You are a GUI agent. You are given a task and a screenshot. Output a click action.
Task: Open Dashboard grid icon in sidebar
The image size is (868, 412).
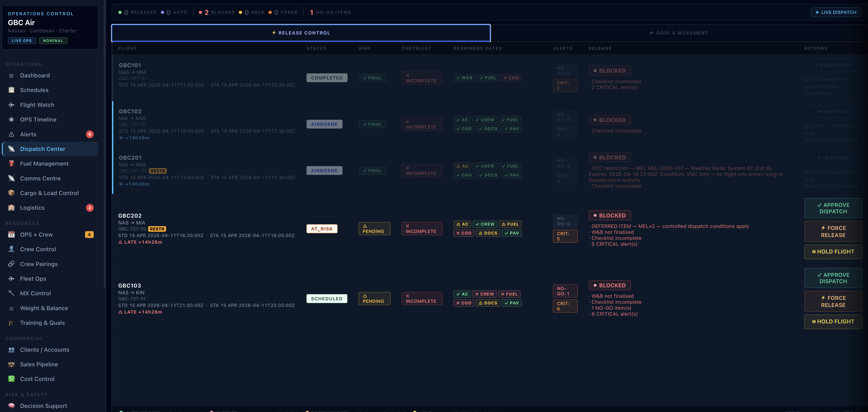[11, 76]
